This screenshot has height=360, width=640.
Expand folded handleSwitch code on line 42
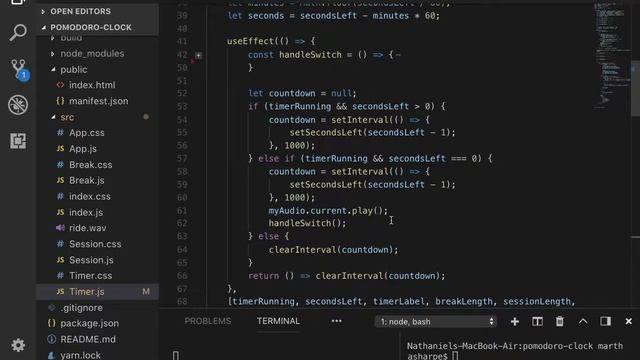[198, 55]
